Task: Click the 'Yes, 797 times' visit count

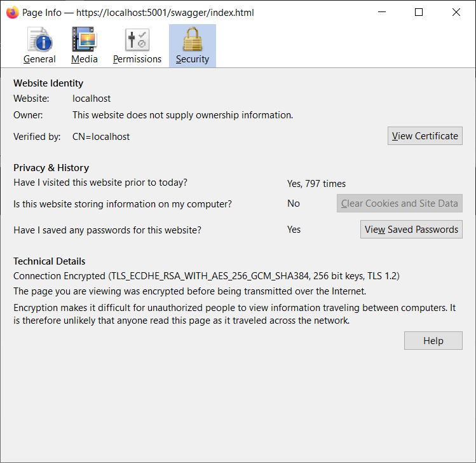Action: tap(316, 184)
